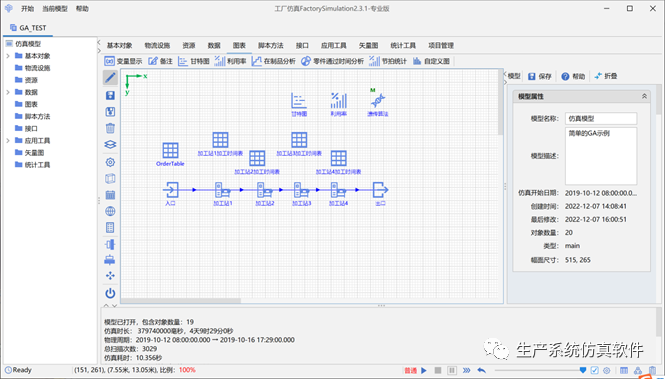Select the 加工站1 station on canvas

coord(222,193)
